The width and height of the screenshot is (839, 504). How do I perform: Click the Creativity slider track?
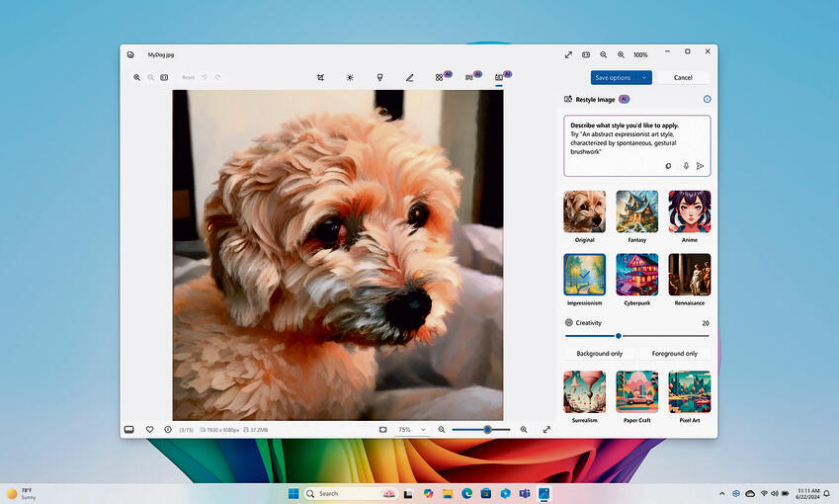(x=662, y=336)
